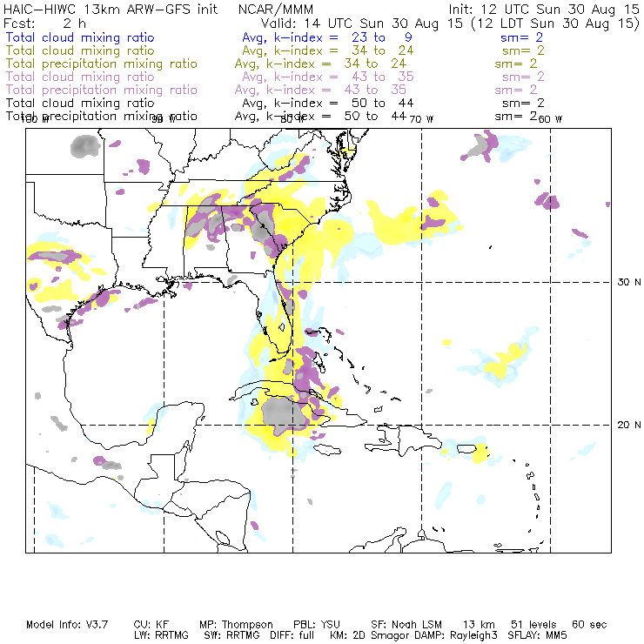This screenshot has width=644, height=644.
Task: Click the "60 W" longitude label
Action: (550, 119)
